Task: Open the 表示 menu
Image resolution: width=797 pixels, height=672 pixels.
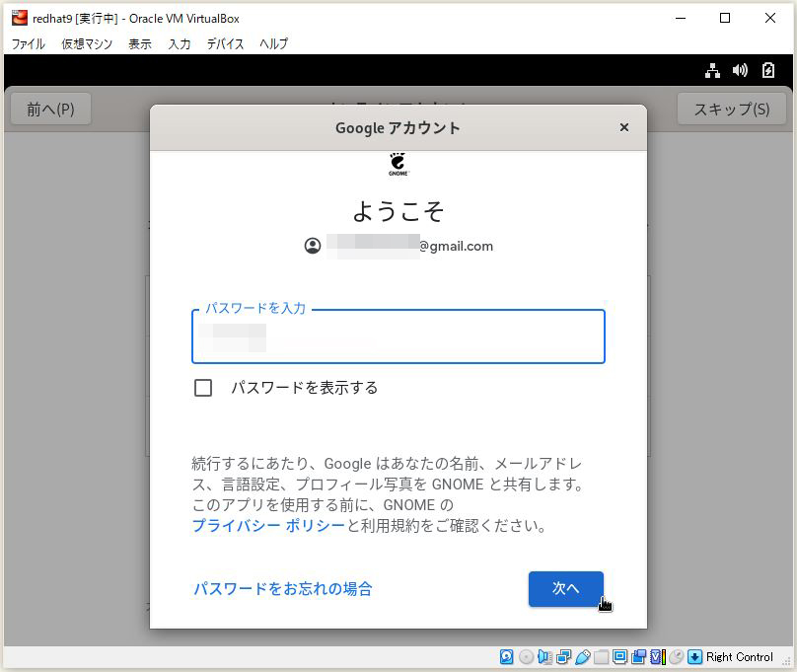Action: [x=140, y=43]
